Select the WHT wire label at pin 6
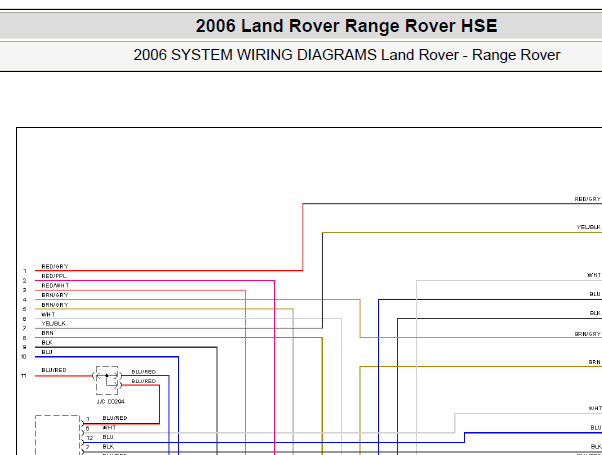 click(x=48, y=314)
